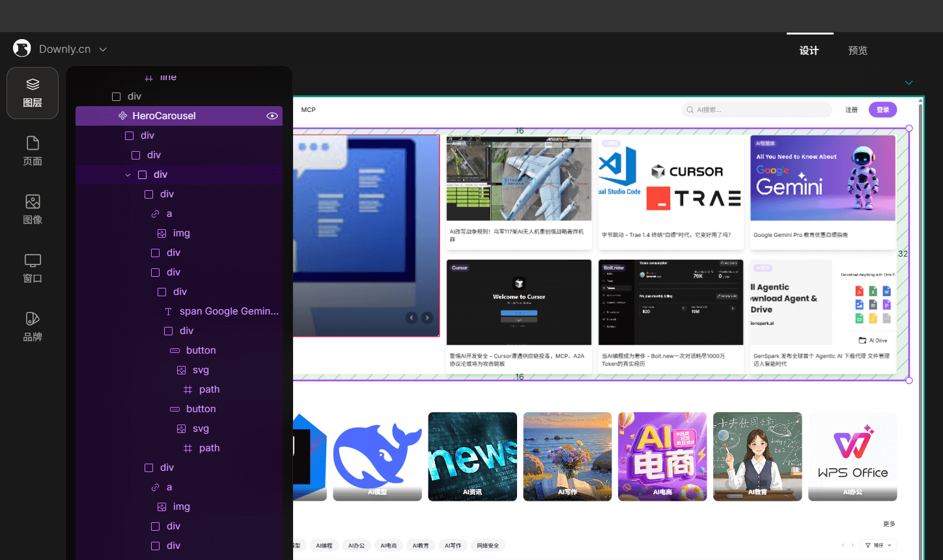Screen dimensions: 943x560
Task: Select the 网络安全 tag
Action: point(488,546)
